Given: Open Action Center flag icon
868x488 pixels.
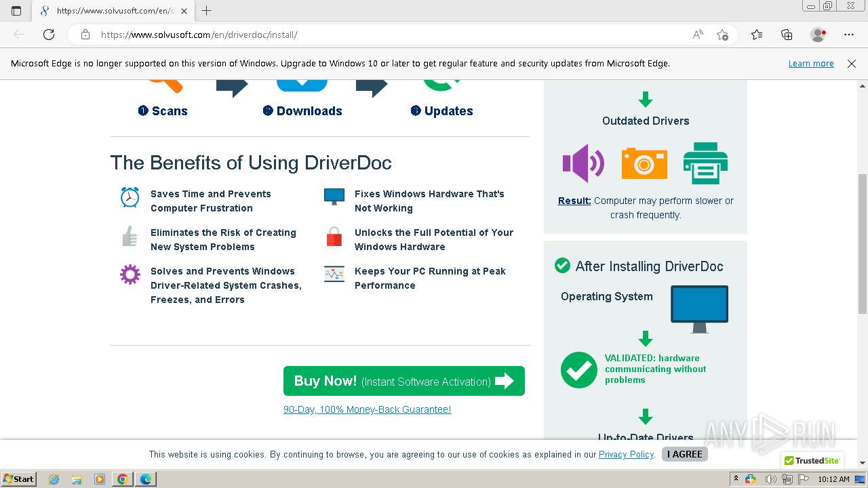Looking at the screenshot, I should [804, 479].
